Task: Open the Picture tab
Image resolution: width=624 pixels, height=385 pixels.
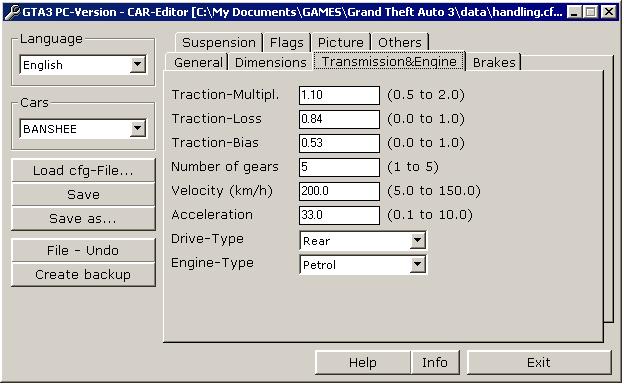Action: point(341,42)
